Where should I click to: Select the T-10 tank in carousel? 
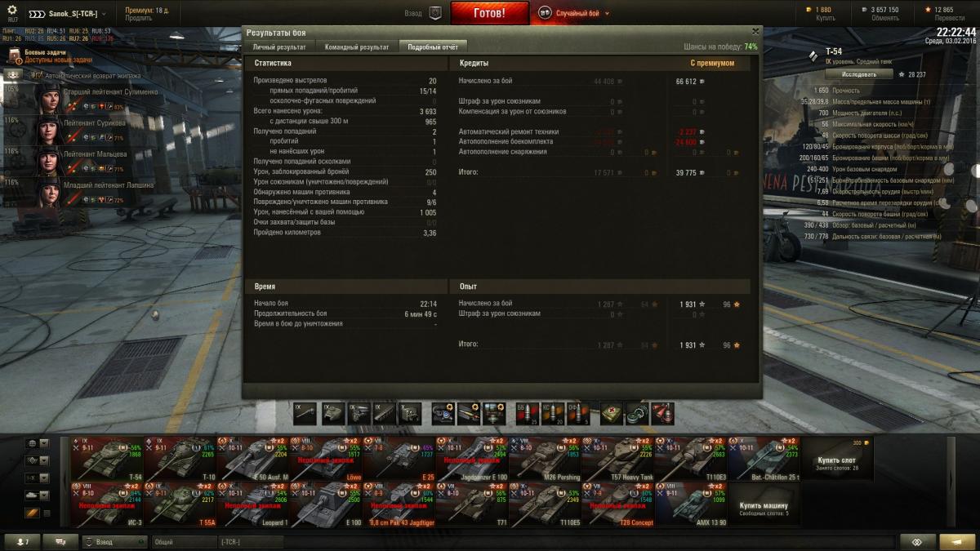[180, 459]
